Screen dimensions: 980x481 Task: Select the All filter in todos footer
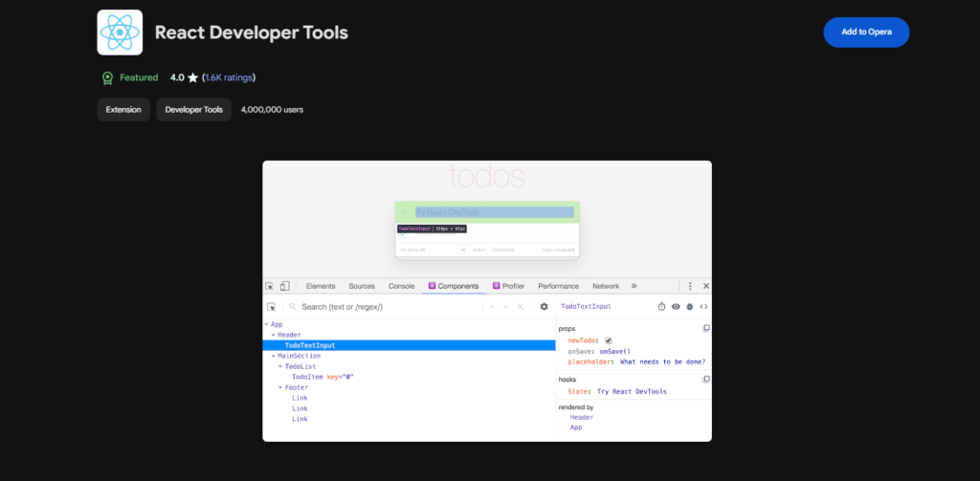pos(463,250)
